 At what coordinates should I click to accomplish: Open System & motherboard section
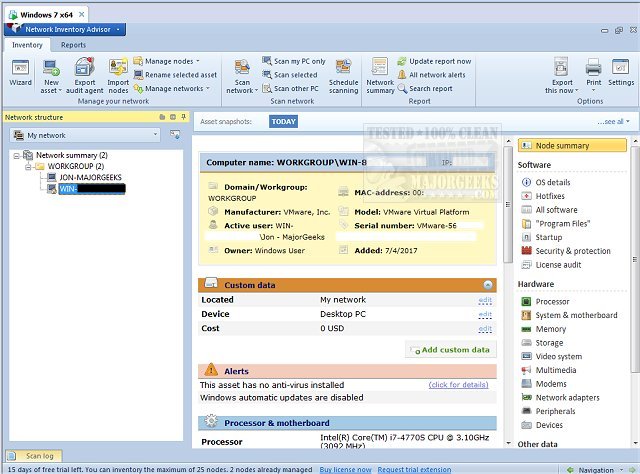[569, 315]
